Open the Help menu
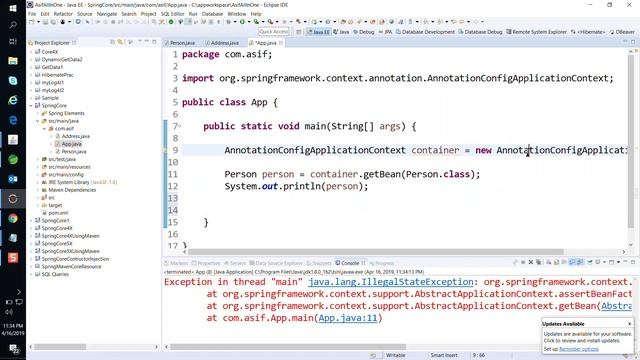The width and height of the screenshot is (640, 360). [256, 14]
